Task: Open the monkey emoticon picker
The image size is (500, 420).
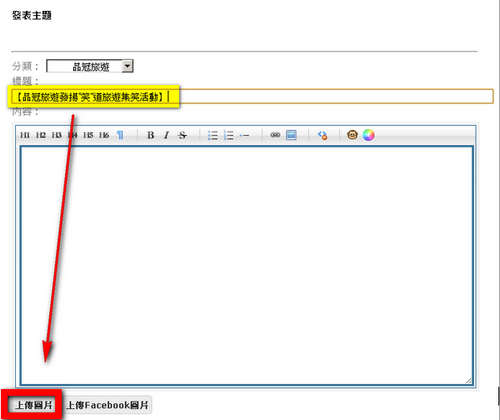Action: point(352,135)
